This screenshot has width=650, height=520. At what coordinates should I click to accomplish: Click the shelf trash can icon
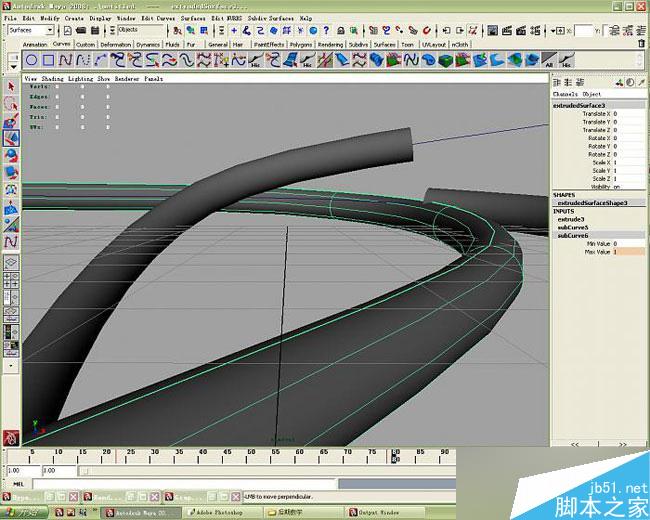[x=641, y=44]
